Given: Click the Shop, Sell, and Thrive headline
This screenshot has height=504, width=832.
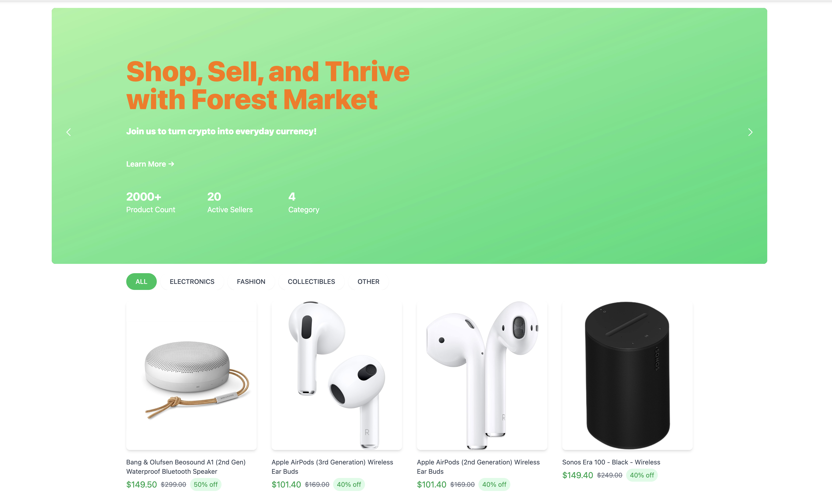Looking at the screenshot, I should (x=268, y=85).
